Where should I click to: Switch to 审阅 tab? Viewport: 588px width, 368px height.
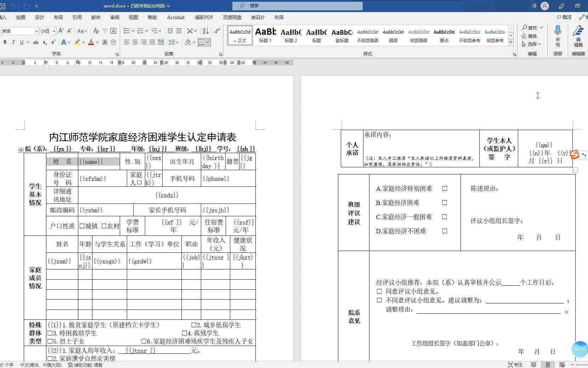tap(115, 17)
